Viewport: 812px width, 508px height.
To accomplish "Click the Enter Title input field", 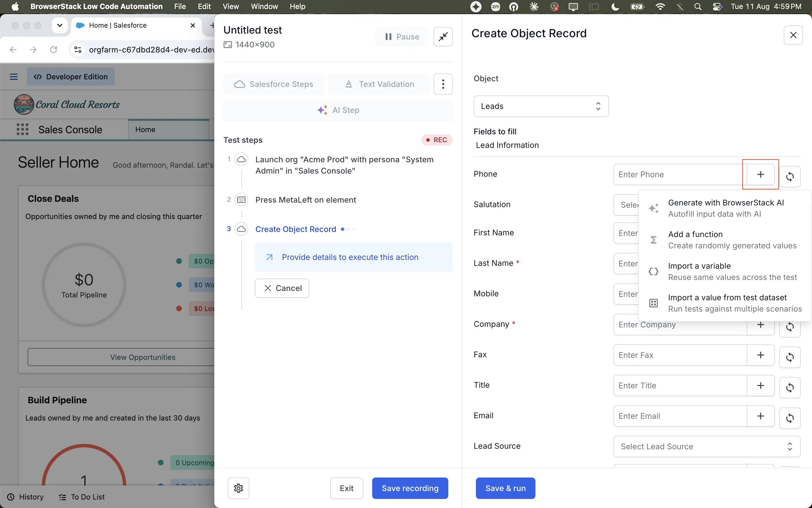I will [x=680, y=385].
